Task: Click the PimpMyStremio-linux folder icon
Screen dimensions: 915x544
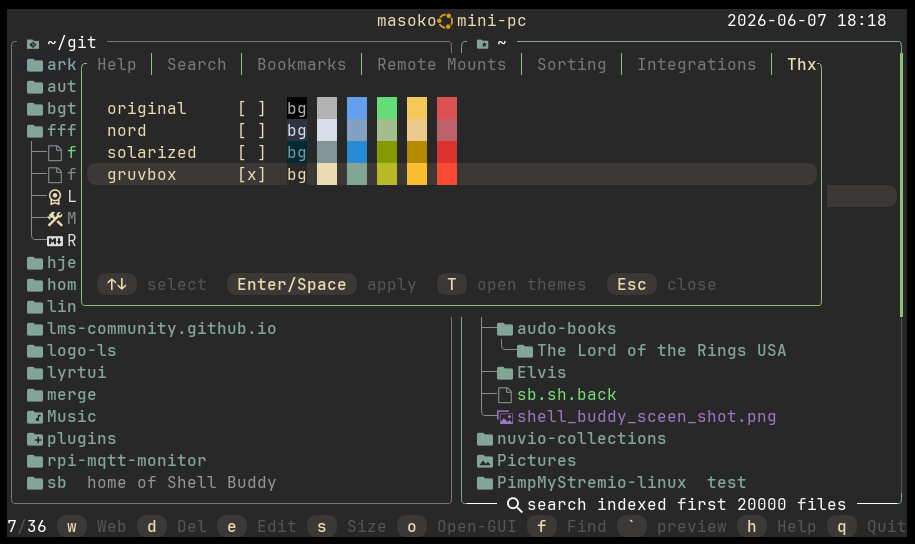Action: point(485,483)
